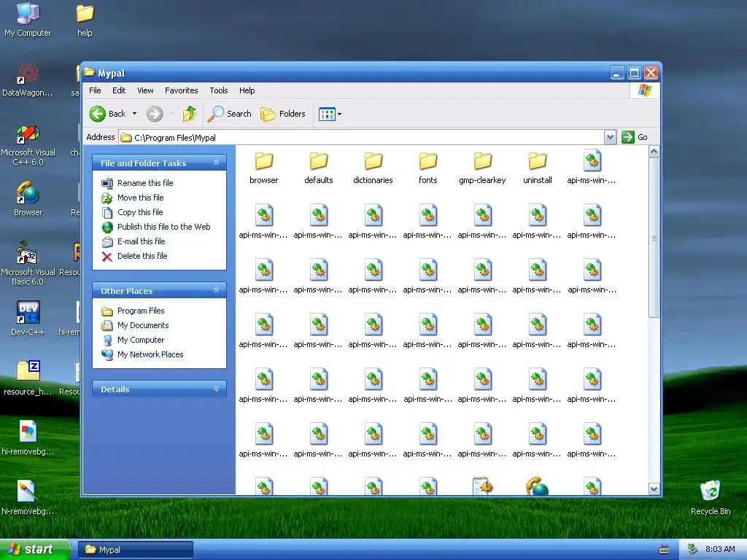Open the dictionaries folder
The image size is (747, 560).
[373, 168]
